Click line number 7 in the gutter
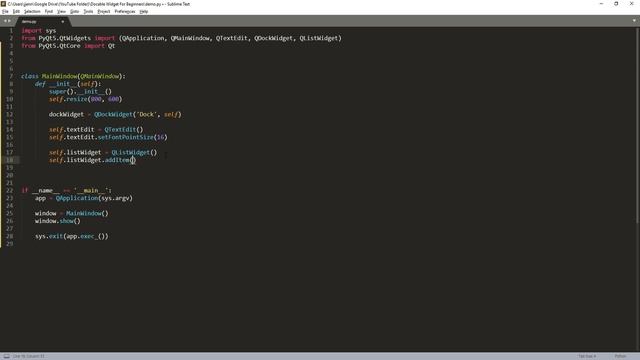Viewport: 640px width, 360px height. (11, 76)
